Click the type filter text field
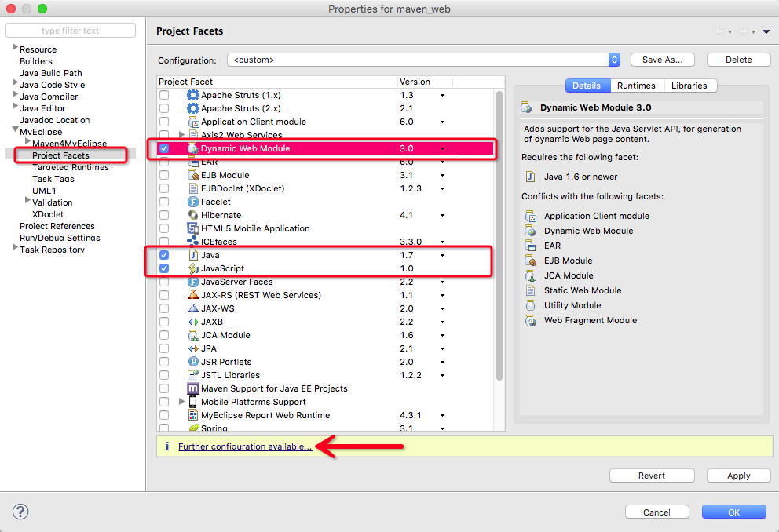This screenshot has height=532, width=779. click(71, 31)
